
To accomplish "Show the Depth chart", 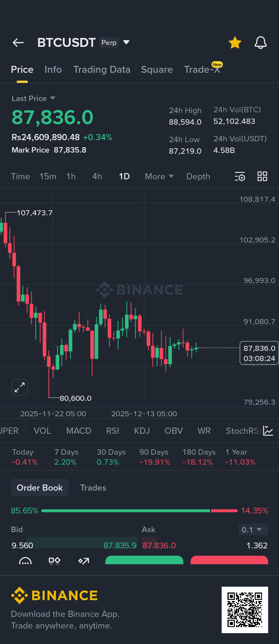I will (198, 177).
